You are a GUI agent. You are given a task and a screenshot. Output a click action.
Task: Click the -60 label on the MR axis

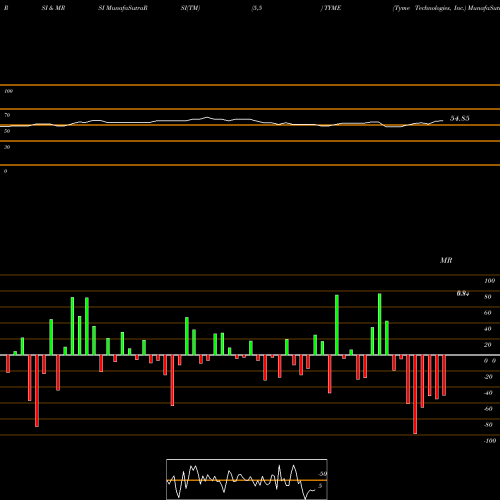[x=488, y=409]
